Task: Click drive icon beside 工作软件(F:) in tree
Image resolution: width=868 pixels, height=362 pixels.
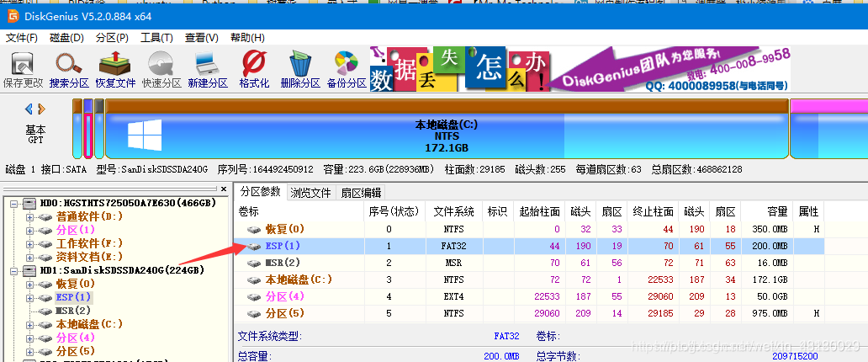Action: coord(46,244)
